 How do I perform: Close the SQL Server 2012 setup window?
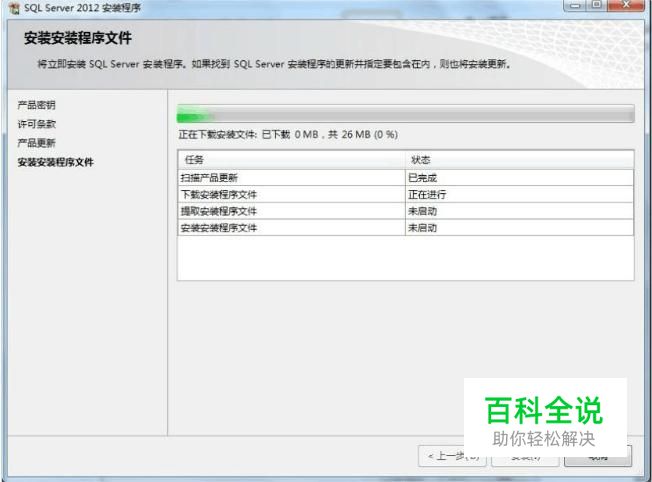click(x=626, y=5)
